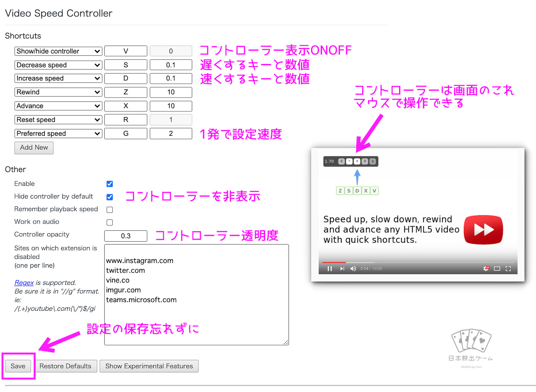Click the 0.1 value field for Increase speed

171,78
